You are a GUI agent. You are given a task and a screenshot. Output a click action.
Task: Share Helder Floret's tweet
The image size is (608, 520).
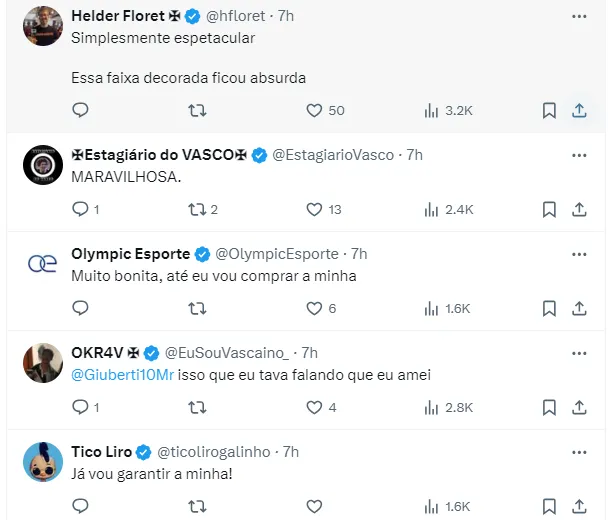click(x=578, y=110)
